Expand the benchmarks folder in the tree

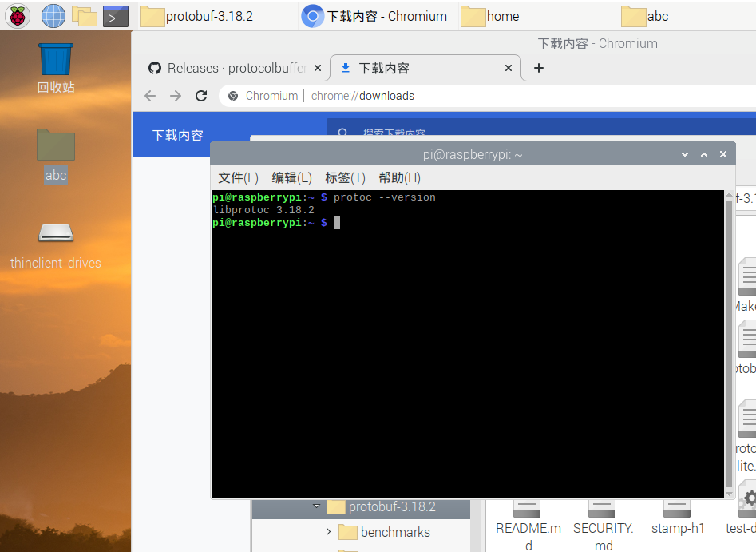(328, 532)
